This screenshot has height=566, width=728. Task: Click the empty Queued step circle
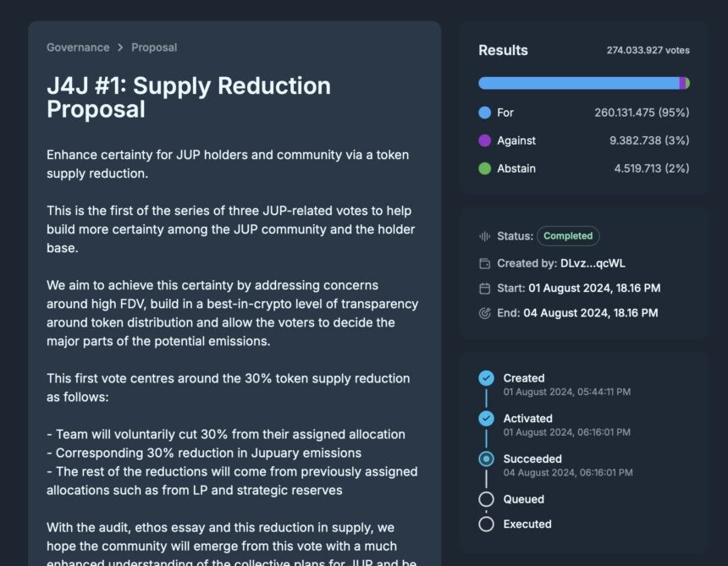pyautogui.click(x=486, y=499)
